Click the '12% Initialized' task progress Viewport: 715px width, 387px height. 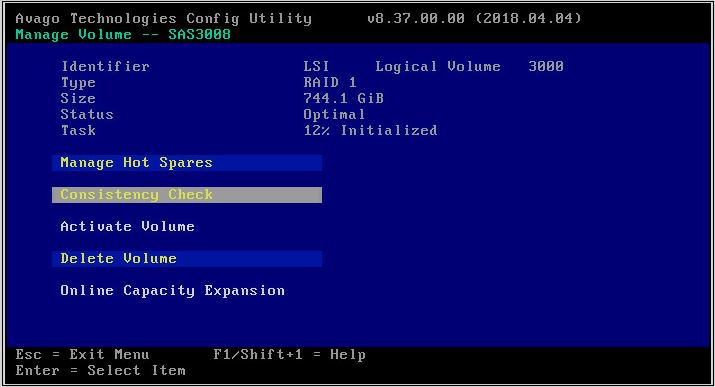[370, 130]
